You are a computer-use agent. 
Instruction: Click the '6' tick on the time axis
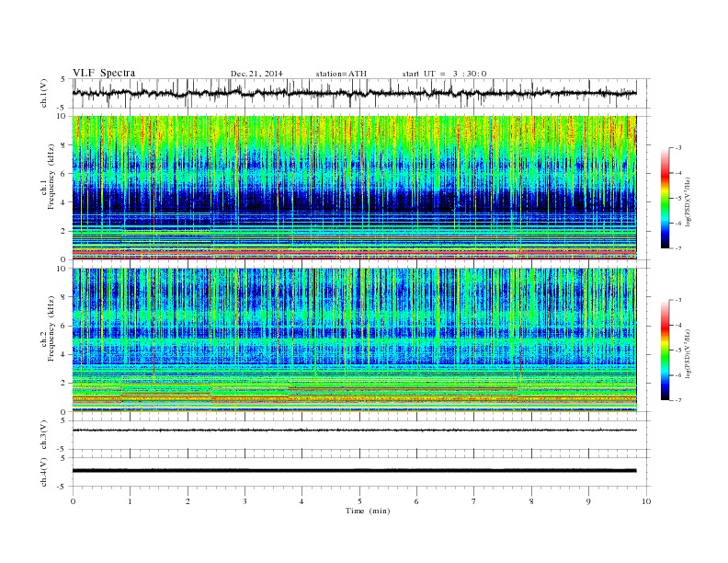(x=417, y=501)
